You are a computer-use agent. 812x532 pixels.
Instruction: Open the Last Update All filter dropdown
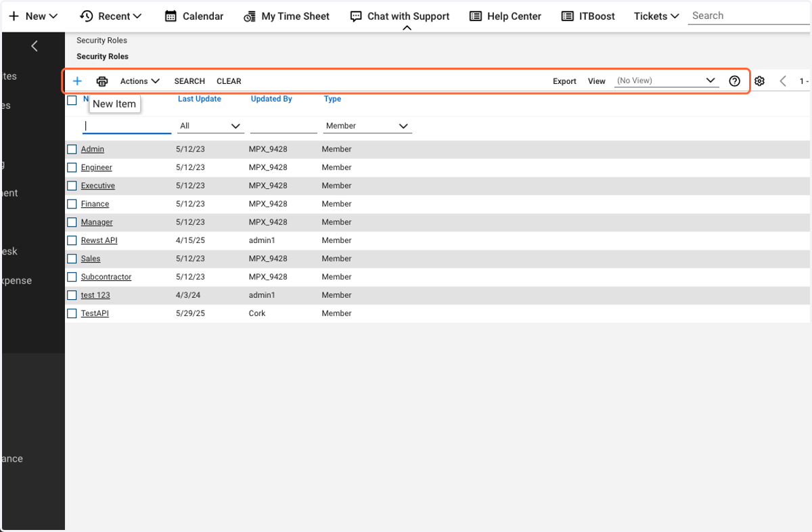(210, 126)
